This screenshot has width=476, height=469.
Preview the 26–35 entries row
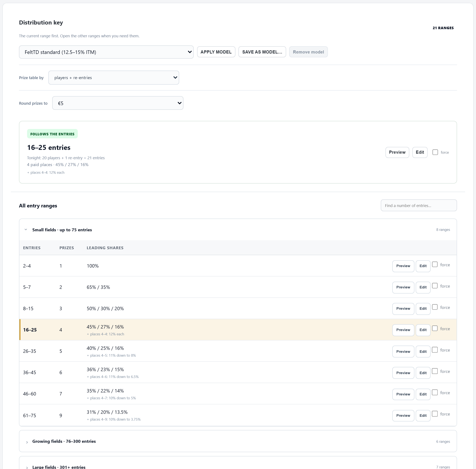pyautogui.click(x=403, y=352)
